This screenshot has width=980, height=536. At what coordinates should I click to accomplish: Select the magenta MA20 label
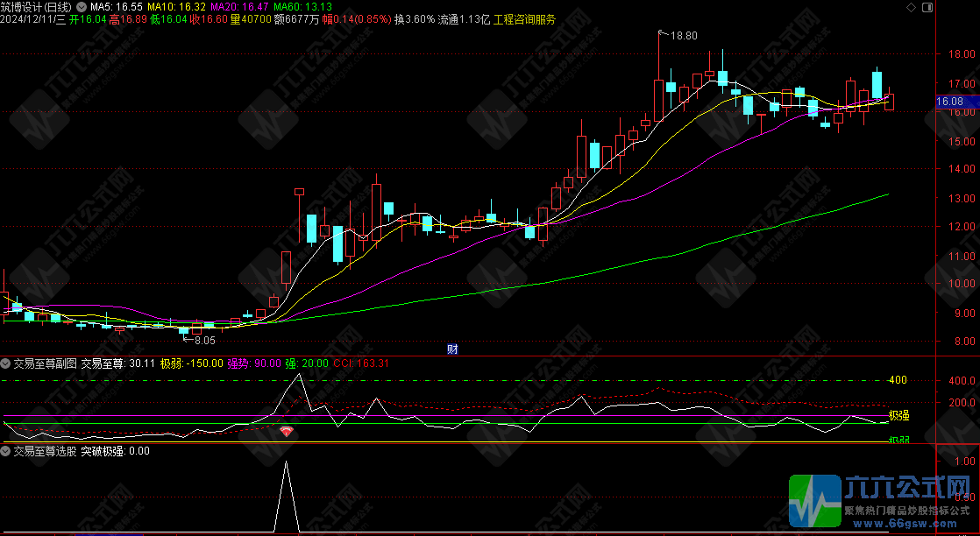pos(235,7)
